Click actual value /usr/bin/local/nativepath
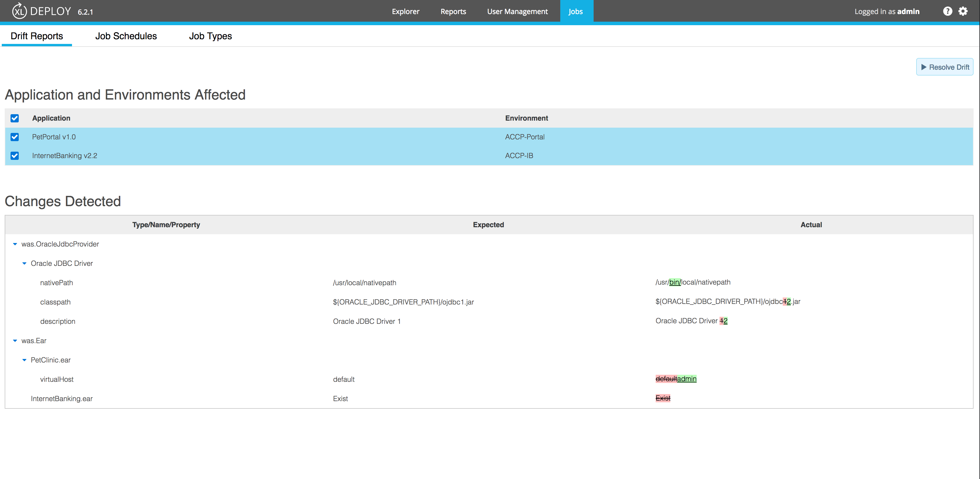The width and height of the screenshot is (980, 479). (693, 282)
